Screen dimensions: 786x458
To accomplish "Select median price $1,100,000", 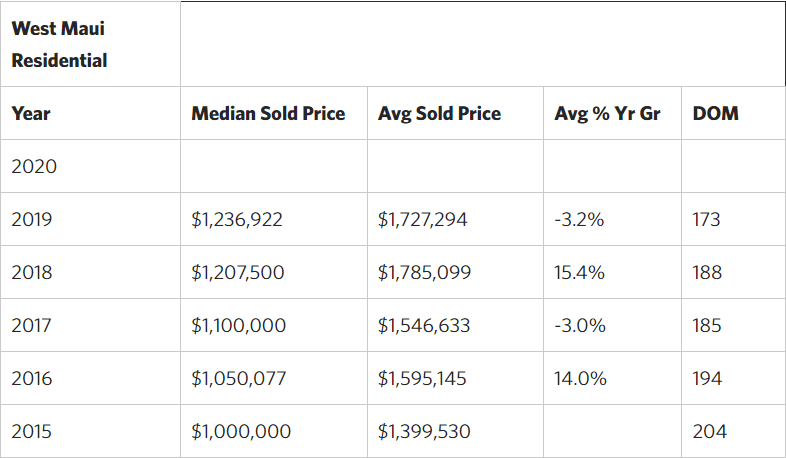I will (238, 325).
